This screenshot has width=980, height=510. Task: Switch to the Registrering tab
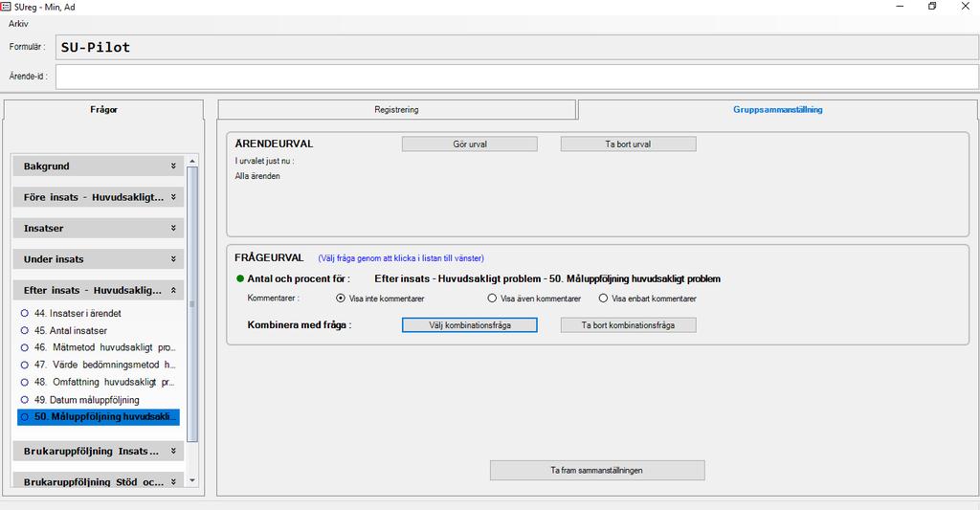point(396,109)
